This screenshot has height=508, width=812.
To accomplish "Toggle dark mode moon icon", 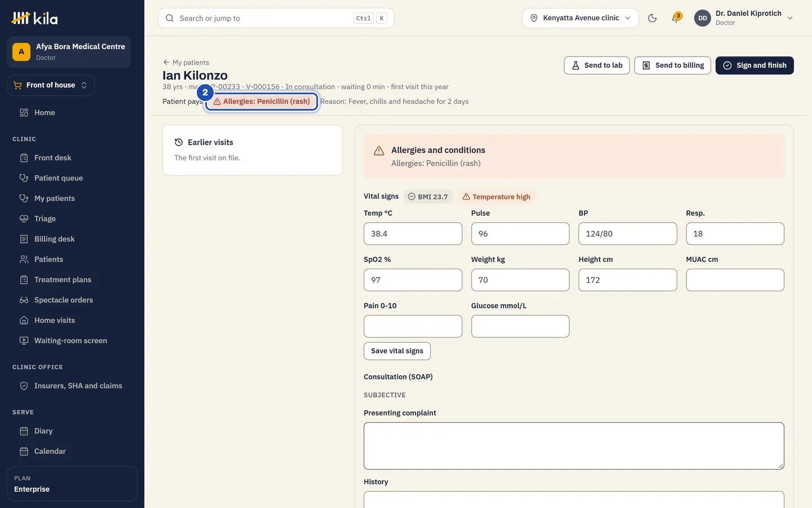I will pos(652,18).
